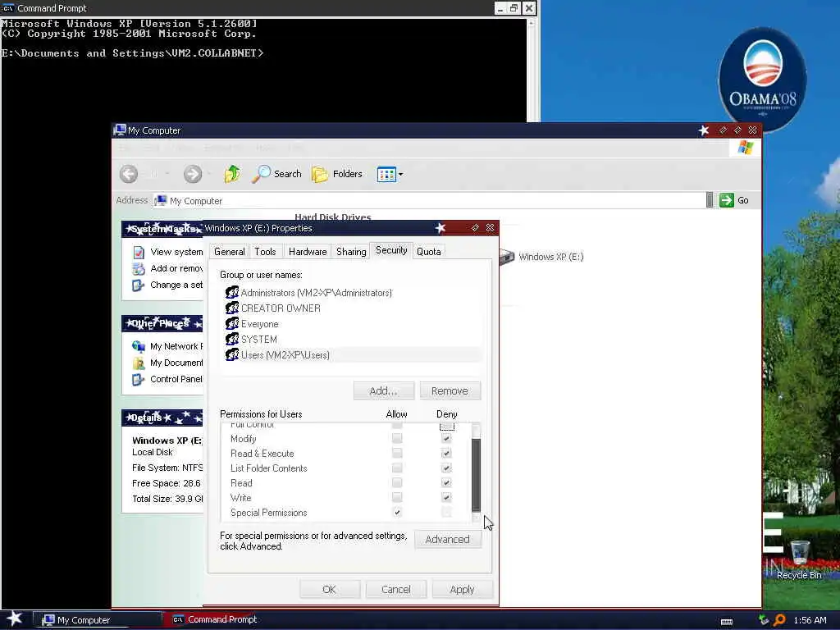Click the keyboard icon in system tray
This screenshot has height=630, width=840.
pyautogui.click(x=727, y=622)
